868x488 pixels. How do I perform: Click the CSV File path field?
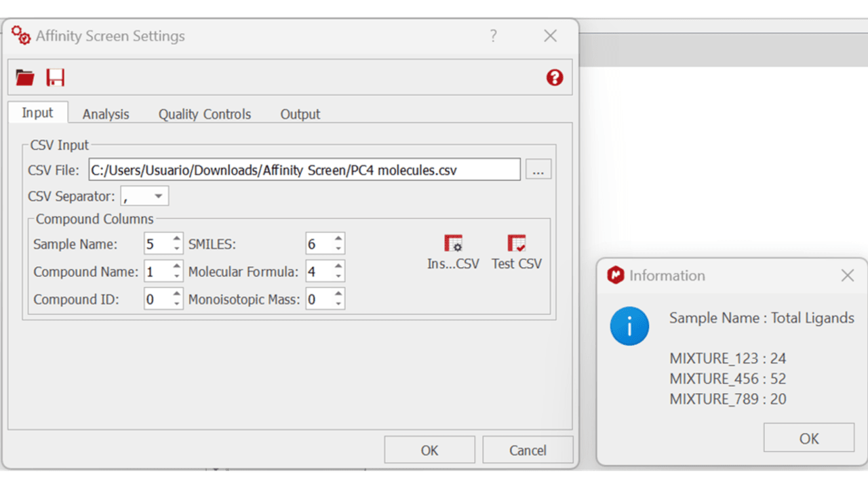point(304,169)
